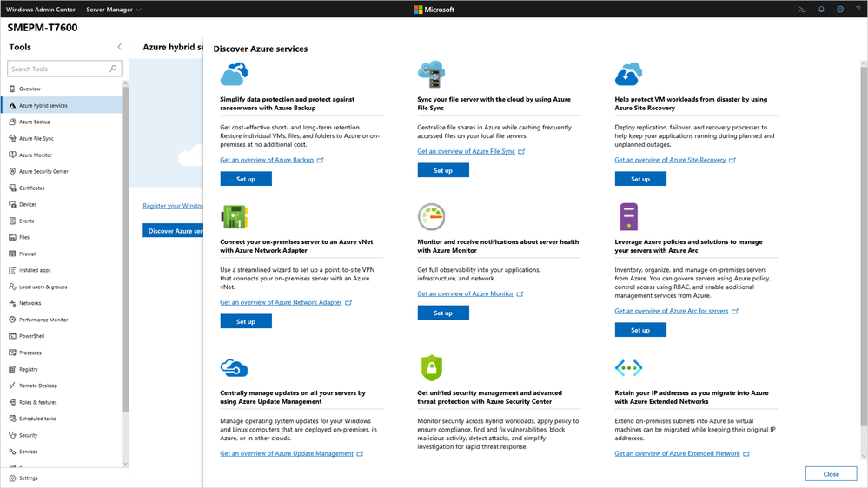Click the Azure Site Recovery cloud icon

pyautogui.click(x=628, y=74)
